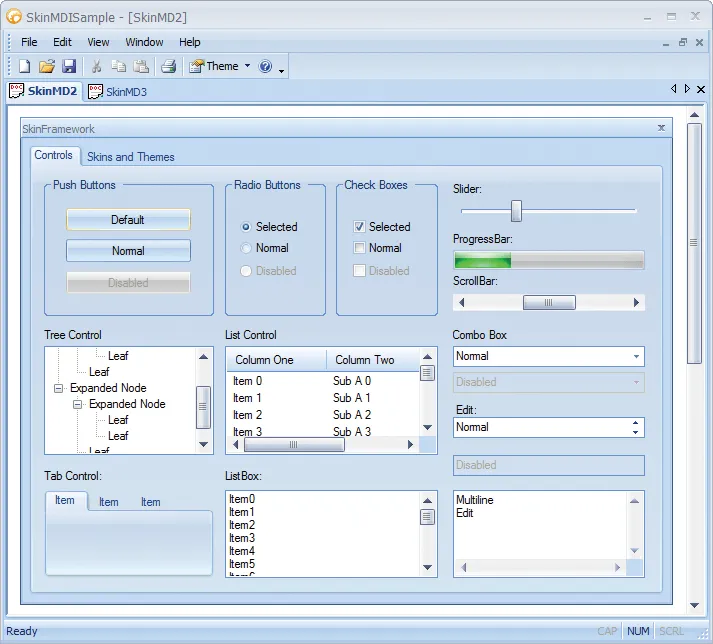Open the View menu

98,42
